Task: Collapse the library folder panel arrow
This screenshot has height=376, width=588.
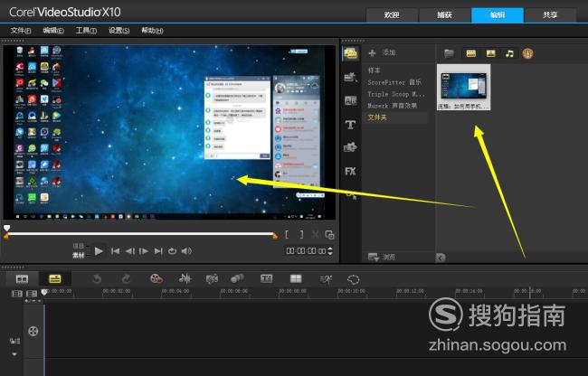Action: (441, 258)
